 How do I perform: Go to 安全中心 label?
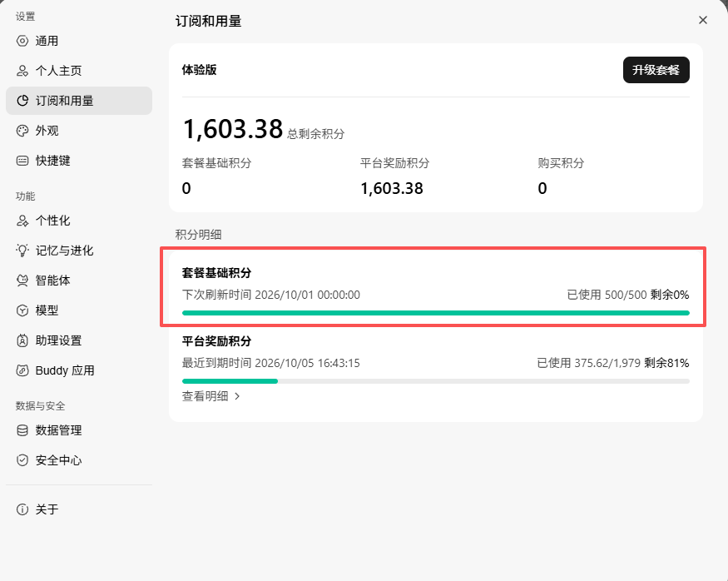pos(58,460)
